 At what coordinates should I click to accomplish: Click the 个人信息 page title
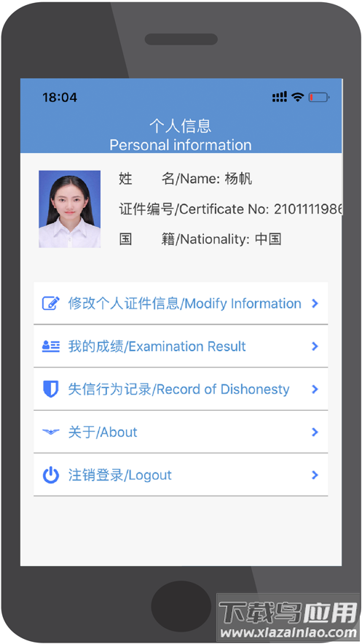(181, 125)
